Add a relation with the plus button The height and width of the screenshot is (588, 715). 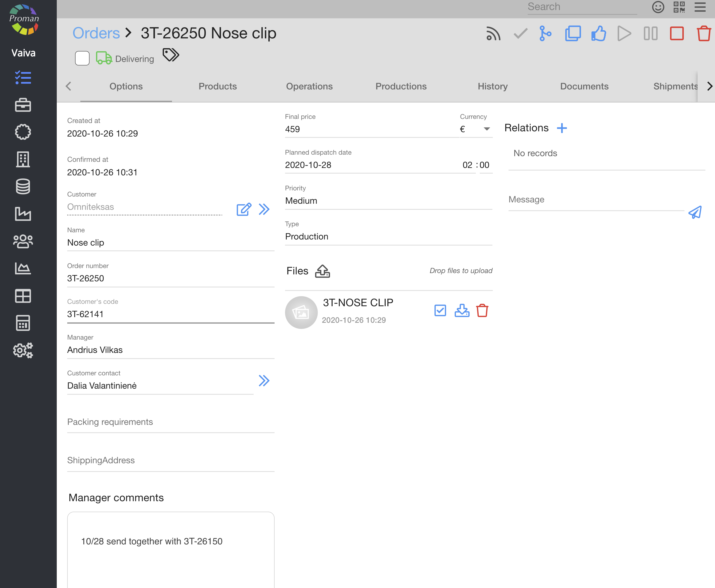coord(562,128)
